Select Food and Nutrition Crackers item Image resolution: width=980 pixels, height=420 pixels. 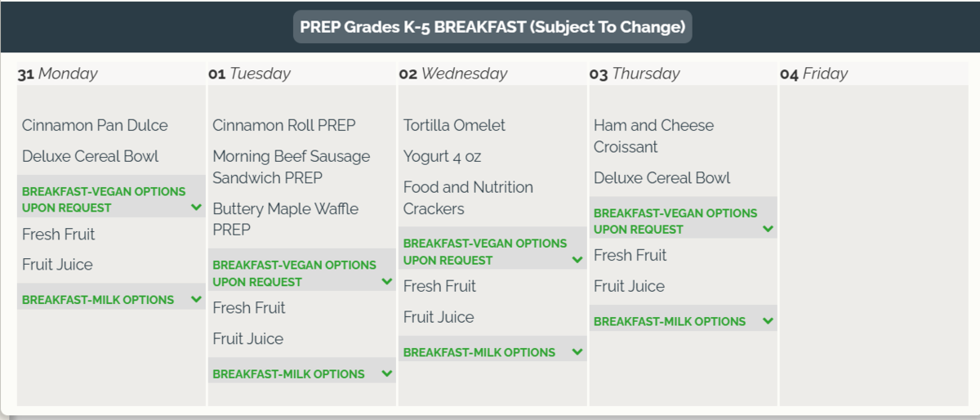tap(468, 198)
